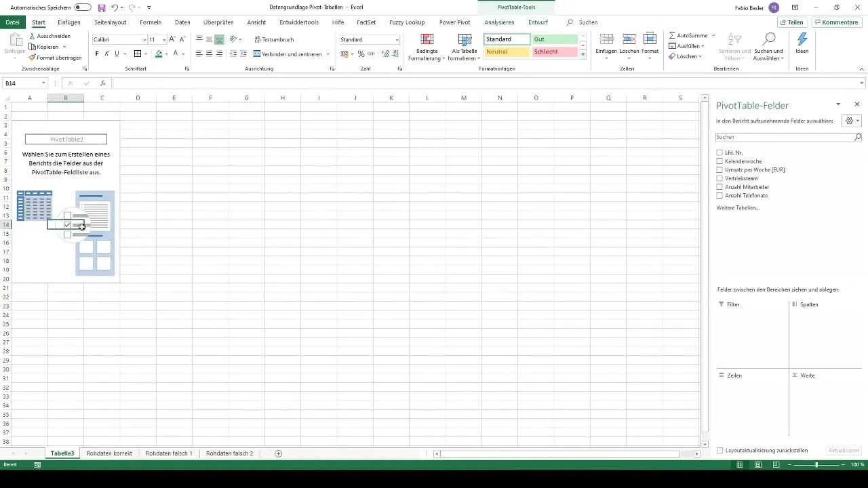
Task: Increase the indent in the Ausrichtung group
Action: click(243, 54)
